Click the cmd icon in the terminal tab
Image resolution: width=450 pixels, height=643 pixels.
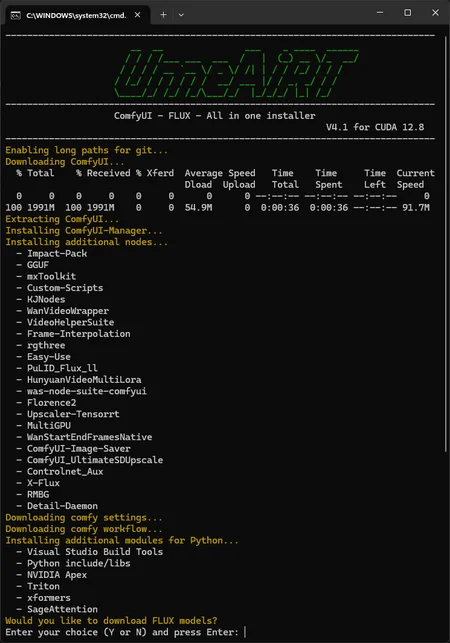[16, 16]
